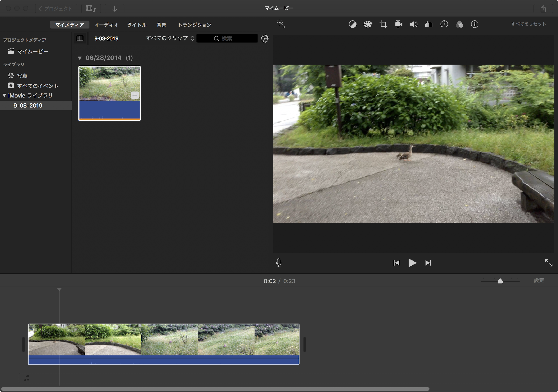Open the color correction palette tool

tap(368, 24)
